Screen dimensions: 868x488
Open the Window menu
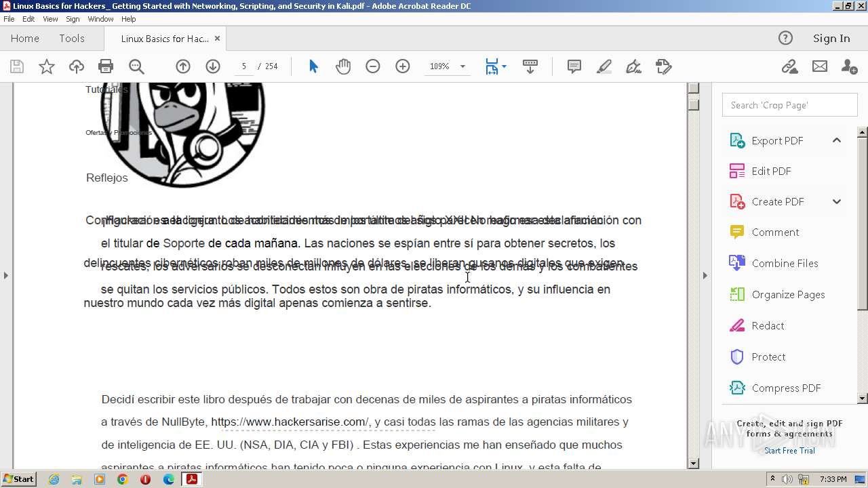pos(100,19)
